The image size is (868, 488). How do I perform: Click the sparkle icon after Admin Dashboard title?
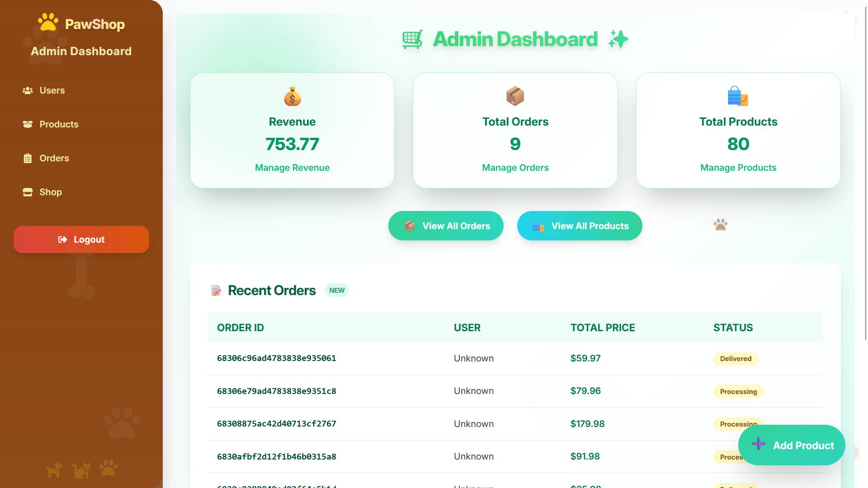(x=618, y=39)
